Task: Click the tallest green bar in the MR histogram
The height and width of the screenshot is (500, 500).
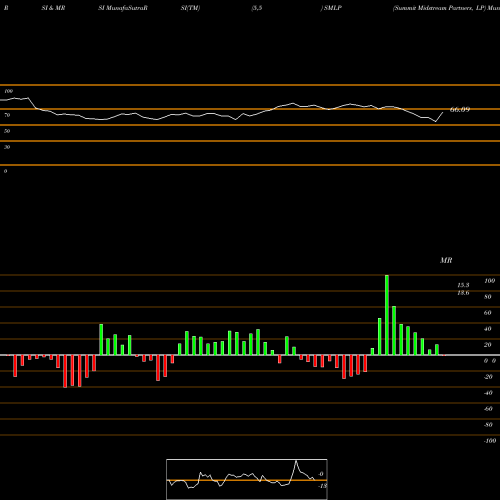Action: pos(387,315)
